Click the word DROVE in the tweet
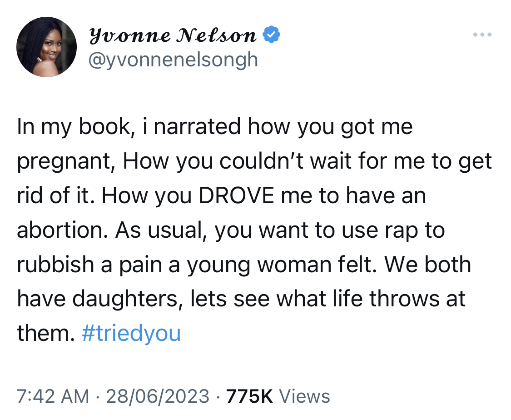The width and height of the screenshot is (511, 420). pyautogui.click(x=237, y=195)
